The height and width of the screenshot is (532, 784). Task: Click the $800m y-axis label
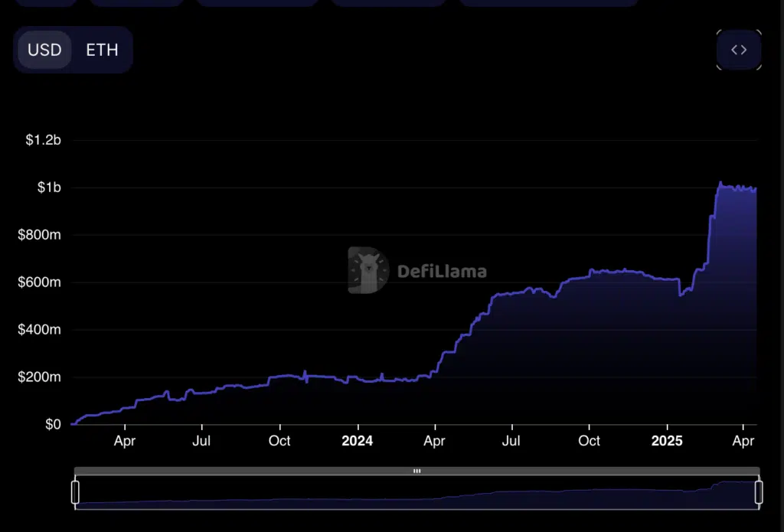(x=39, y=235)
